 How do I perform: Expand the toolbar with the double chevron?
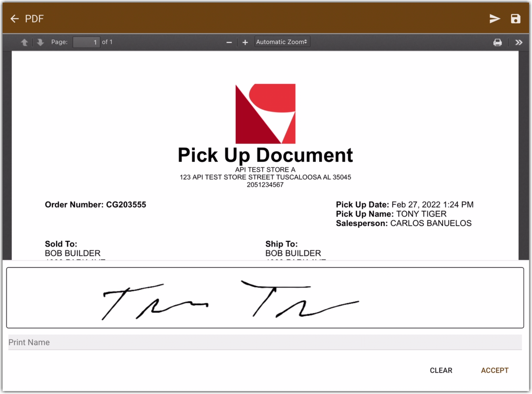tap(519, 42)
